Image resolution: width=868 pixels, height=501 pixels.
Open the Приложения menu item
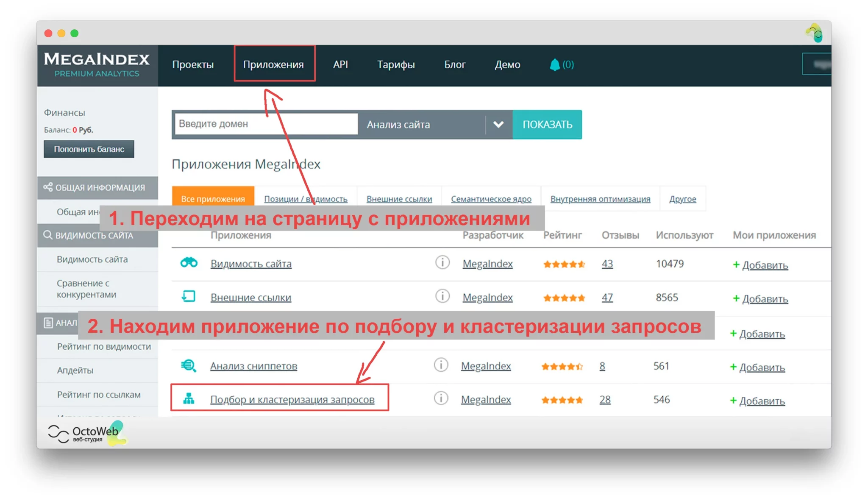coord(273,64)
